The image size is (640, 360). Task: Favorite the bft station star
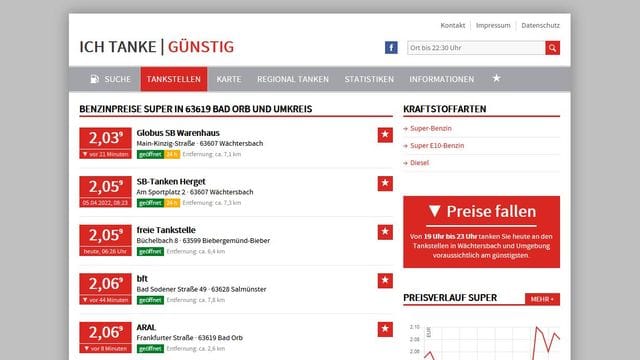[385, 280]
